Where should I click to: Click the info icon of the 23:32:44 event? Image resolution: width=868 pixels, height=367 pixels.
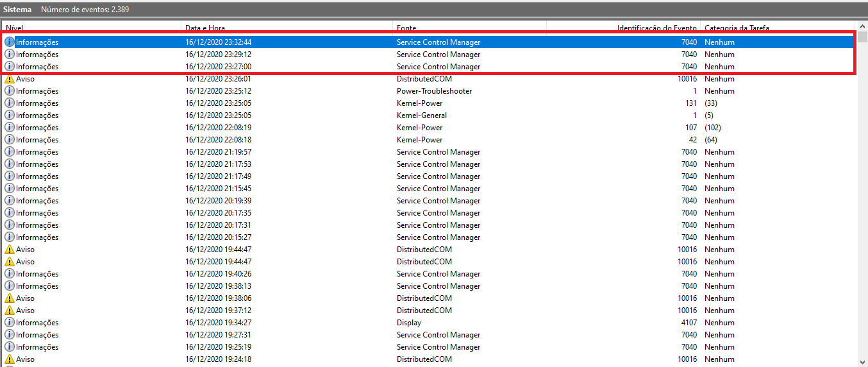(x=10, y=42)
